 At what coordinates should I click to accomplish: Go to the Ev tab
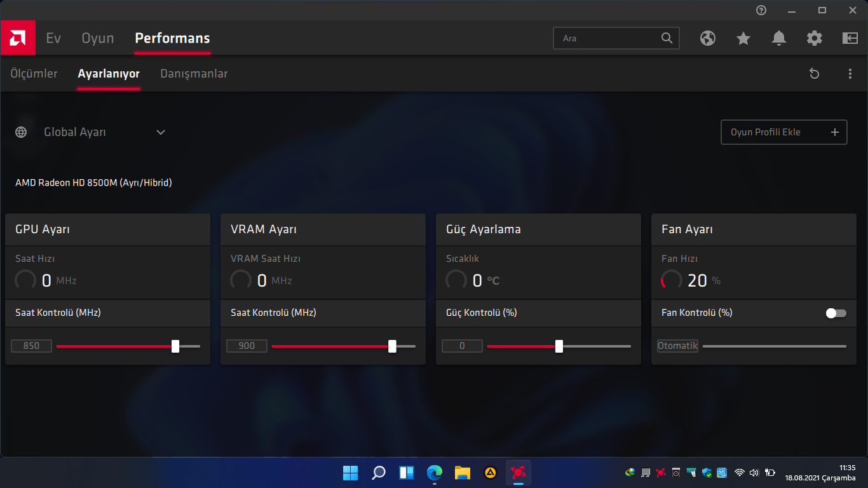[53, 38]
